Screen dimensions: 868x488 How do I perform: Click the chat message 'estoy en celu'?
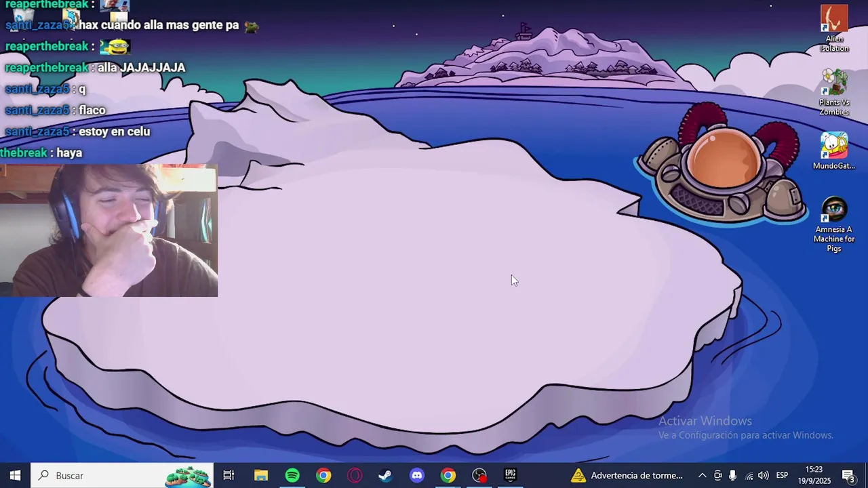click(115, 131)
